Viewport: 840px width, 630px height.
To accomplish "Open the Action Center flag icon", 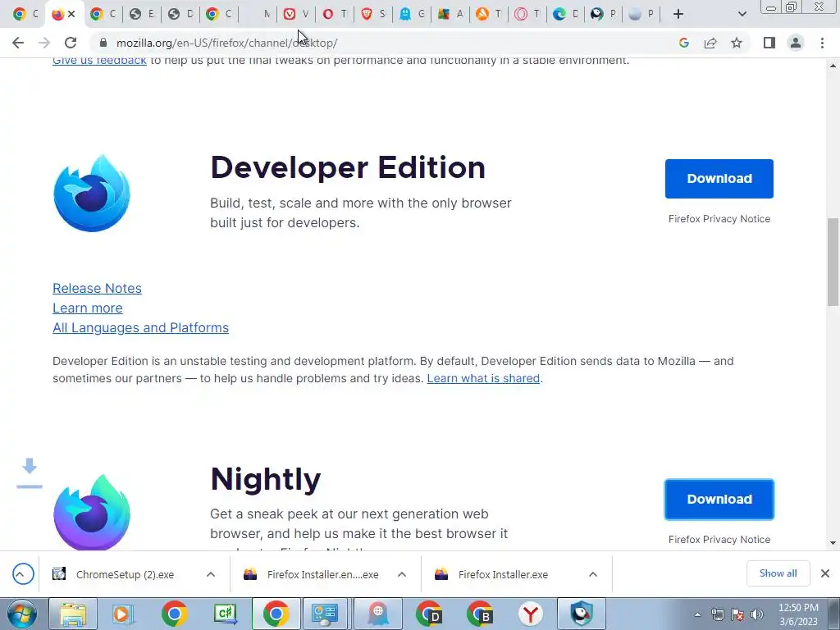I will click(x=737, y=614).
